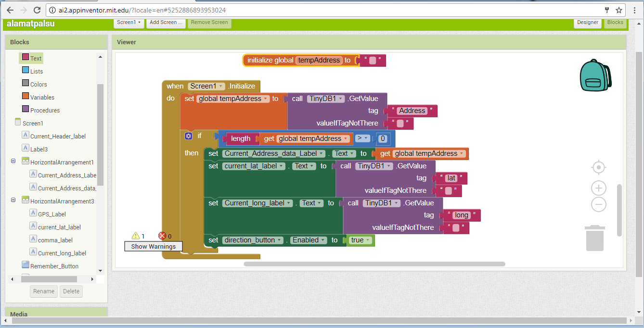This screenshot has height=328, width=644.
Task: Switch to the Designer view
Action: pyautogui.click(x=588, y=22)
